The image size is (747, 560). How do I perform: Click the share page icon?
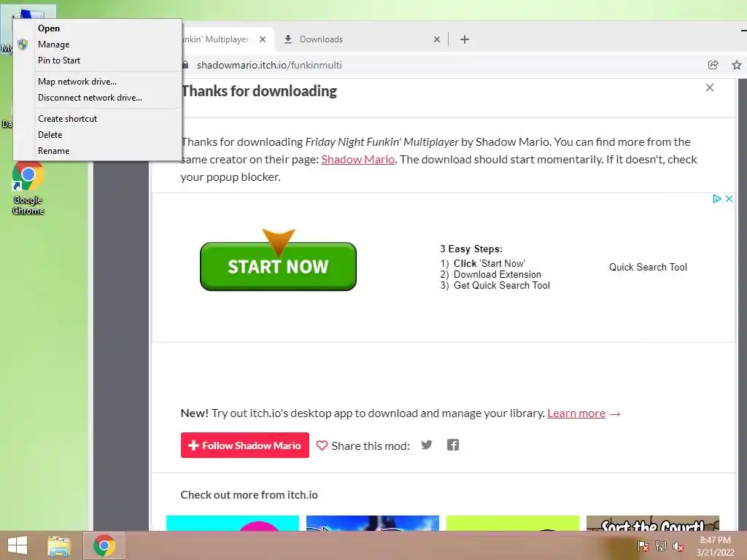[x=713, y=65]
